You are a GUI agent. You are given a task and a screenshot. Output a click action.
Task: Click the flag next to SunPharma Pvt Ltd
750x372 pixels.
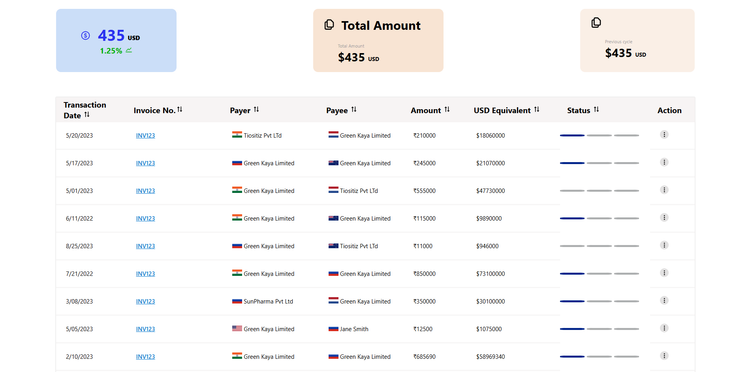pyautogui.click(x=237, y=301)
